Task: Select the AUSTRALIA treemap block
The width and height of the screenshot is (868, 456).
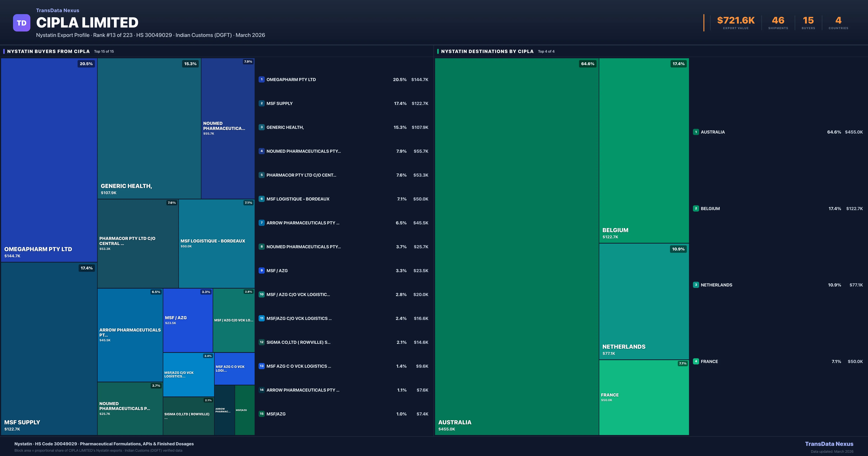Action: [517, 246]
